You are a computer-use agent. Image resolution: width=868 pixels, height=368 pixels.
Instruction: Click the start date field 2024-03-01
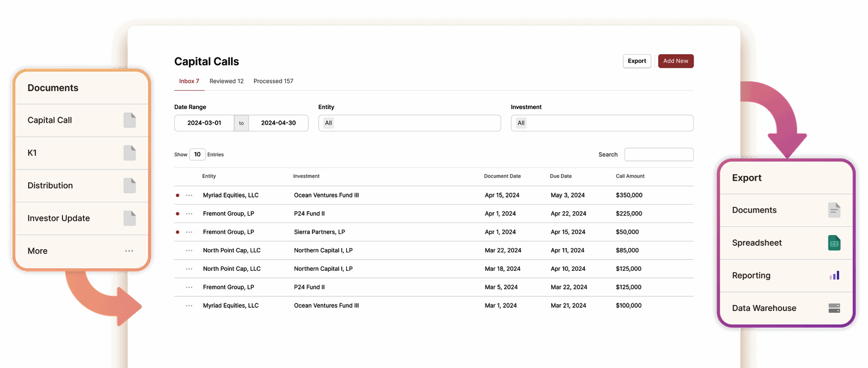(205, 123)
